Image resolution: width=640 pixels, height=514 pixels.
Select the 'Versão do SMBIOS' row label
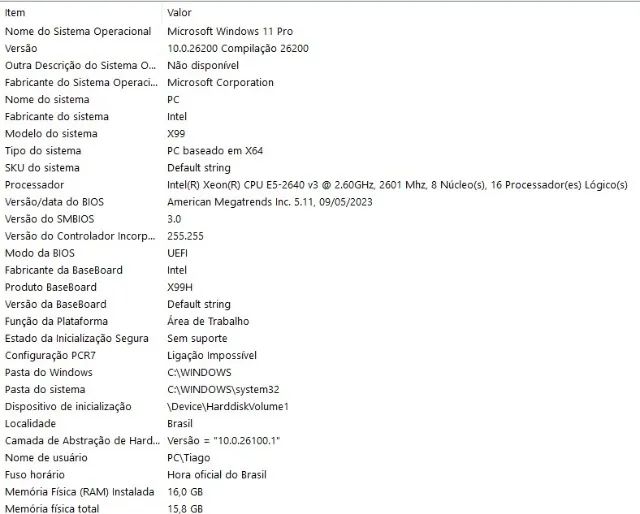point(49,219)
